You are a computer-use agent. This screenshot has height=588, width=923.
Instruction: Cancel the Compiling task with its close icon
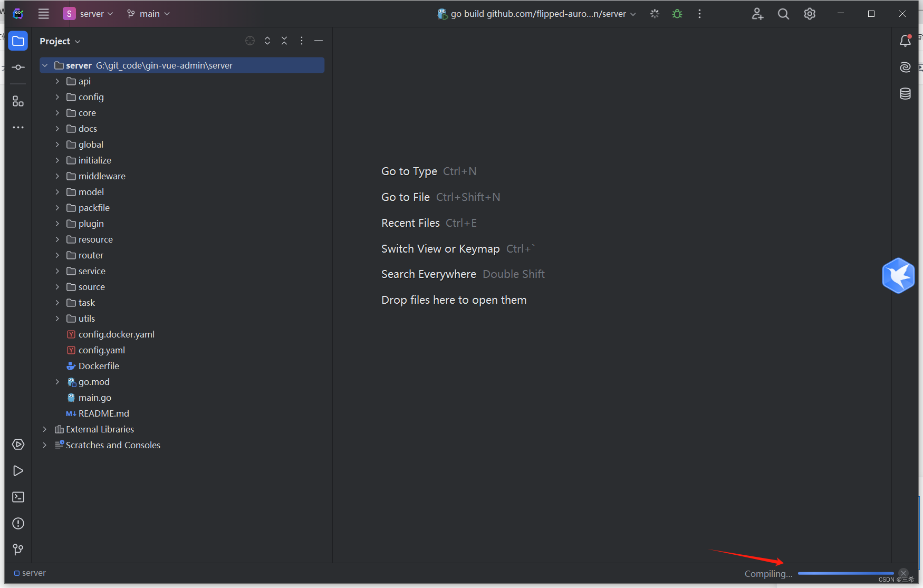tap(904, 572)
